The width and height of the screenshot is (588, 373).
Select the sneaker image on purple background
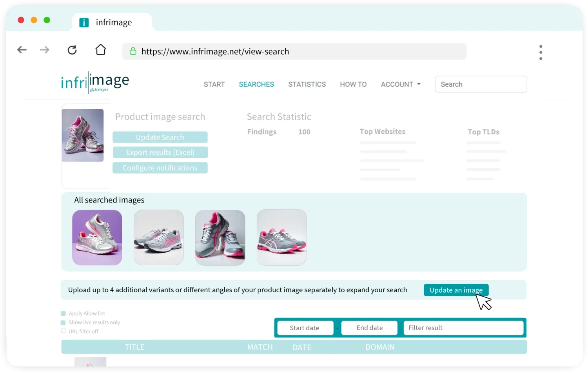97,237
